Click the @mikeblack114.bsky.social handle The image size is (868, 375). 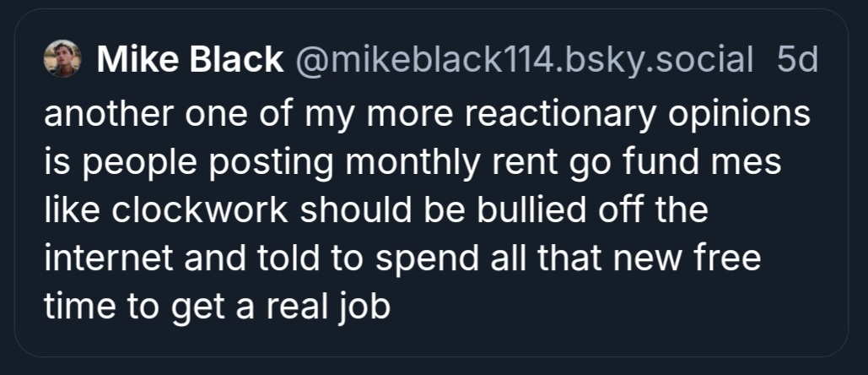tap(521, 59)
